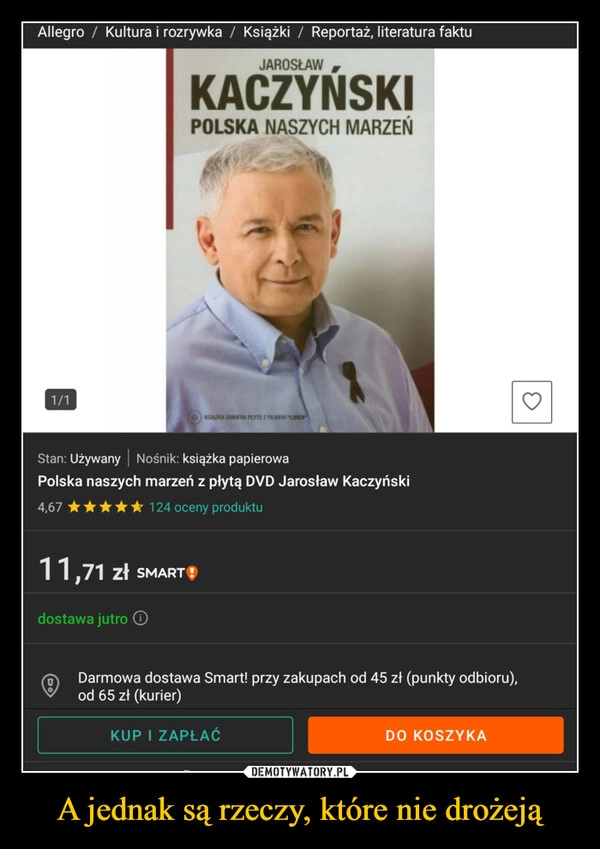This screenshot has height=849, width=600.
Task: Click the DEMOTYWATORY.PL logo
Action: pyautogui.click(x=300, y=772)
